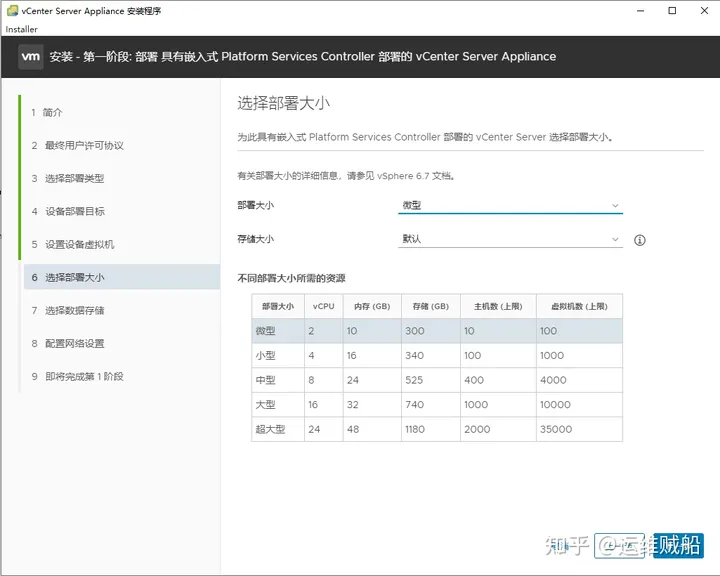Open the Installer menu
The height and width of the screenshot is (576, 720).
21,29
